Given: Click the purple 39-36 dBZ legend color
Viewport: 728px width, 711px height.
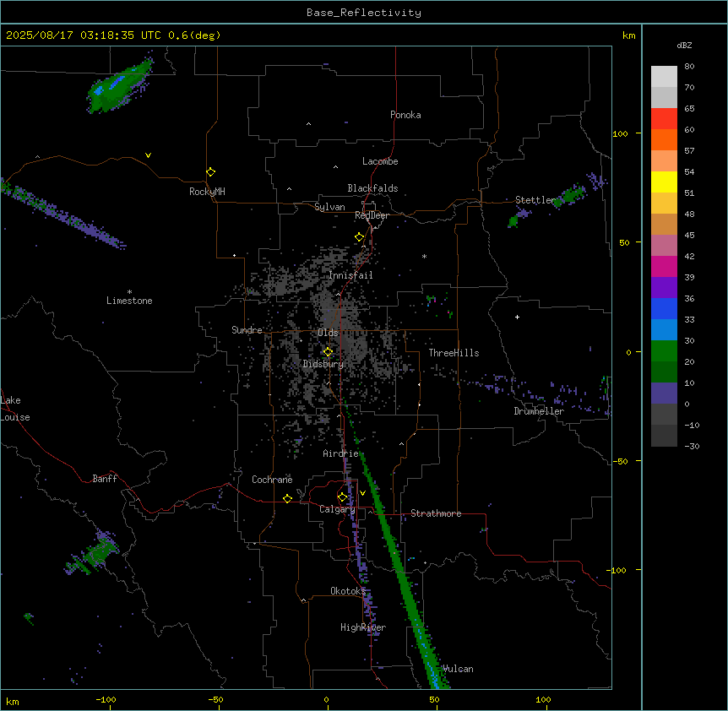Looking at the screenshot, I should coord(664,288).
